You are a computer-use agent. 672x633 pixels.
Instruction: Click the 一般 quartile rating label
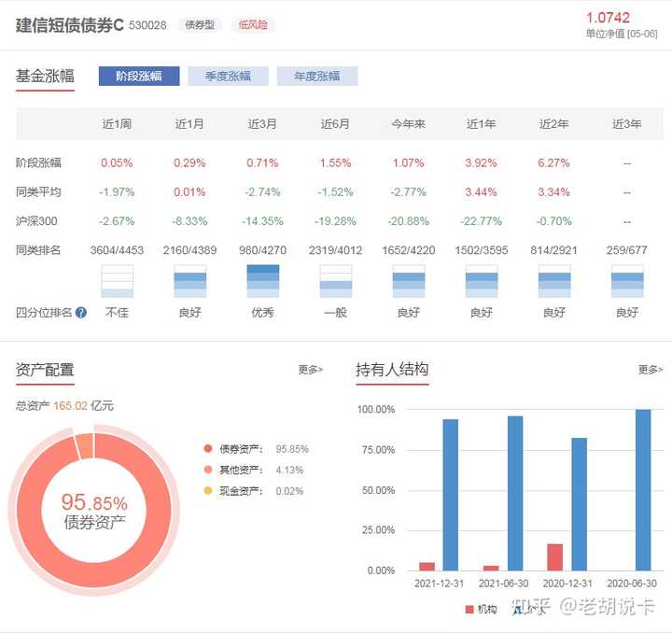(x=336, y=313)
